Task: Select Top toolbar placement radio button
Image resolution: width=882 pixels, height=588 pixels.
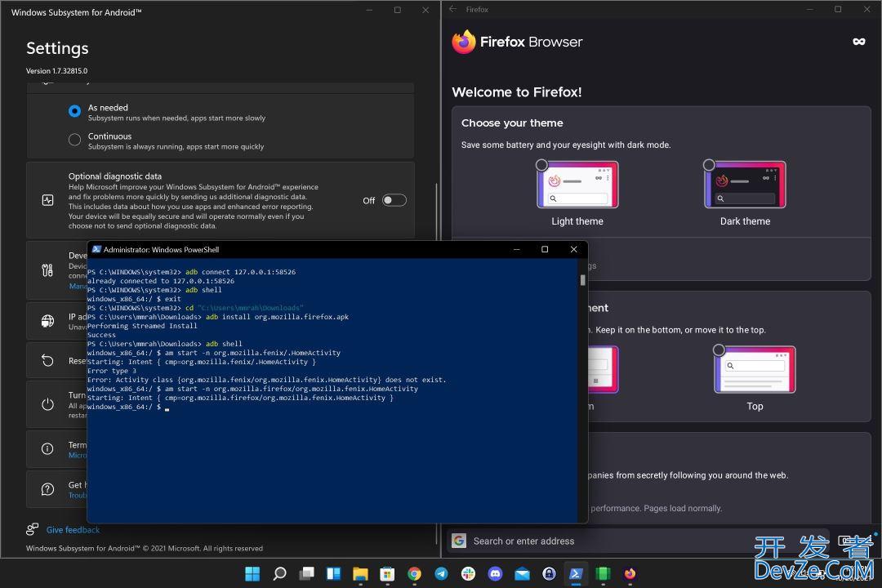Action: (x=719, y=350)
